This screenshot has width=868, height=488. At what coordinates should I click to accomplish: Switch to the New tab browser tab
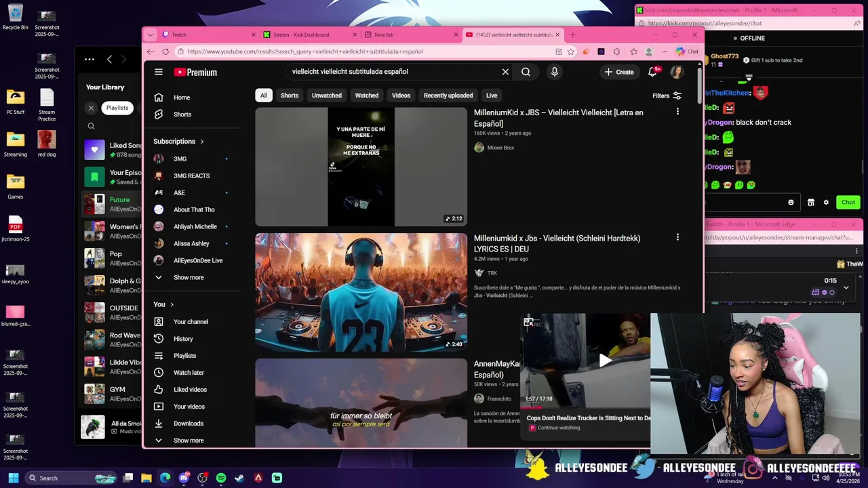tap(412, 35)
